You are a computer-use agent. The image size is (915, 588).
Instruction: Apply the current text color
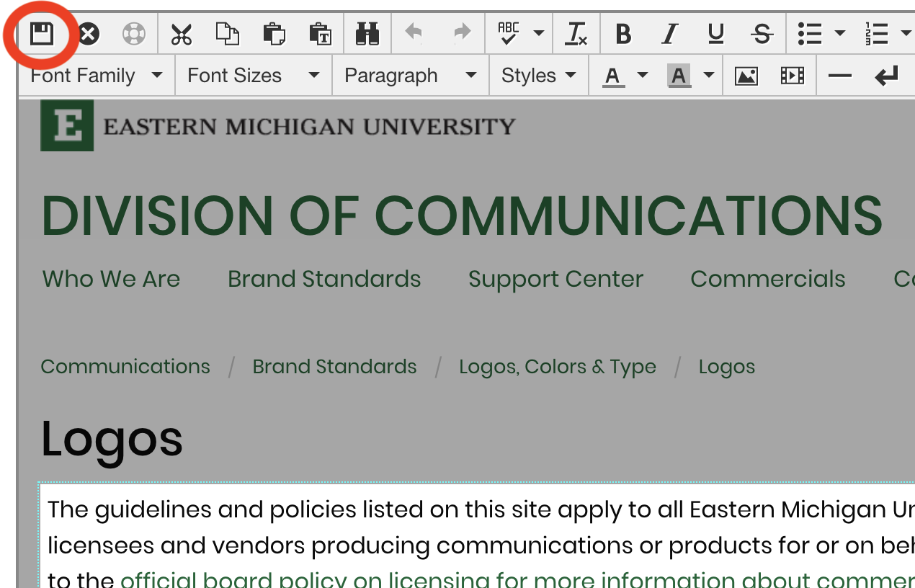[x=613, y=76]
